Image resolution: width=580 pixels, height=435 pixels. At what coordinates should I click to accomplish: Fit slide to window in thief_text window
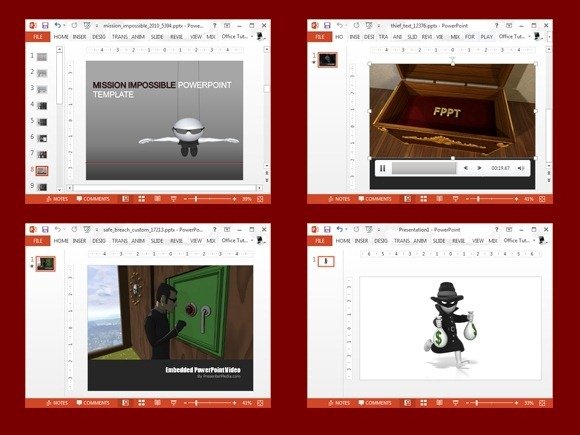click(542, 199)
